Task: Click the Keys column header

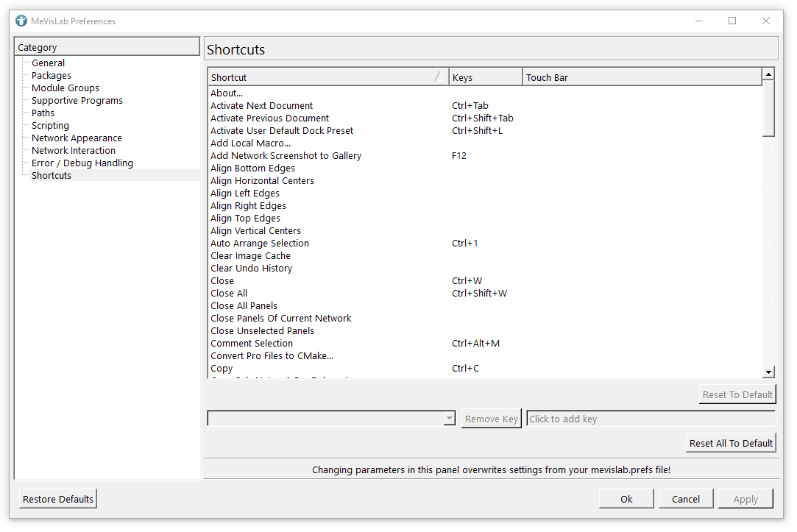Action: pos(486,77)
